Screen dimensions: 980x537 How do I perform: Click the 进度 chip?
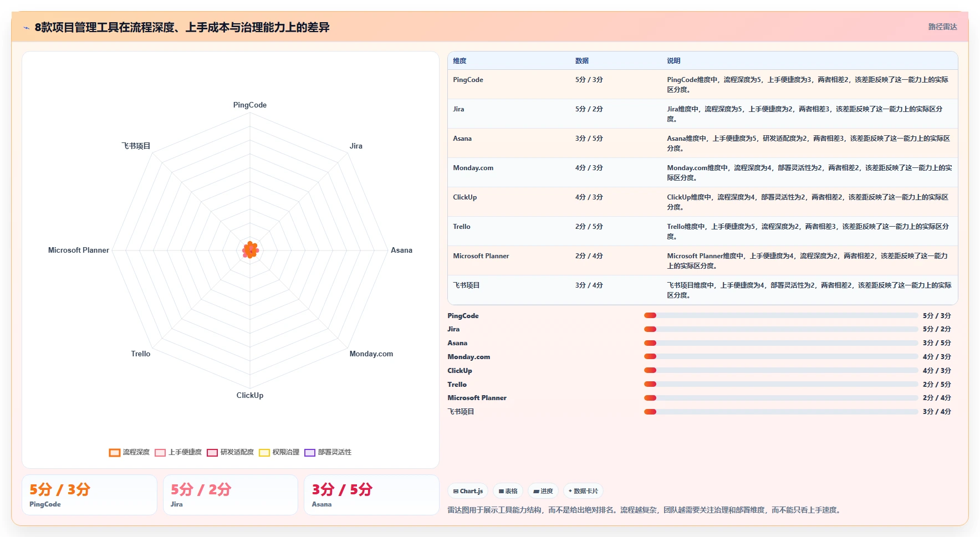(543, 491)
